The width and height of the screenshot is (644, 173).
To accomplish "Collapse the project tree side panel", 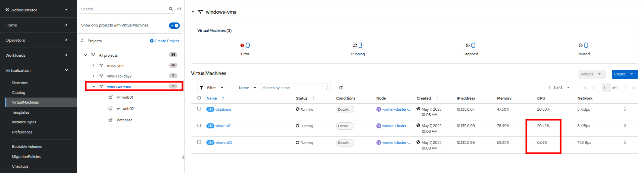I will [x=179, y=9].
